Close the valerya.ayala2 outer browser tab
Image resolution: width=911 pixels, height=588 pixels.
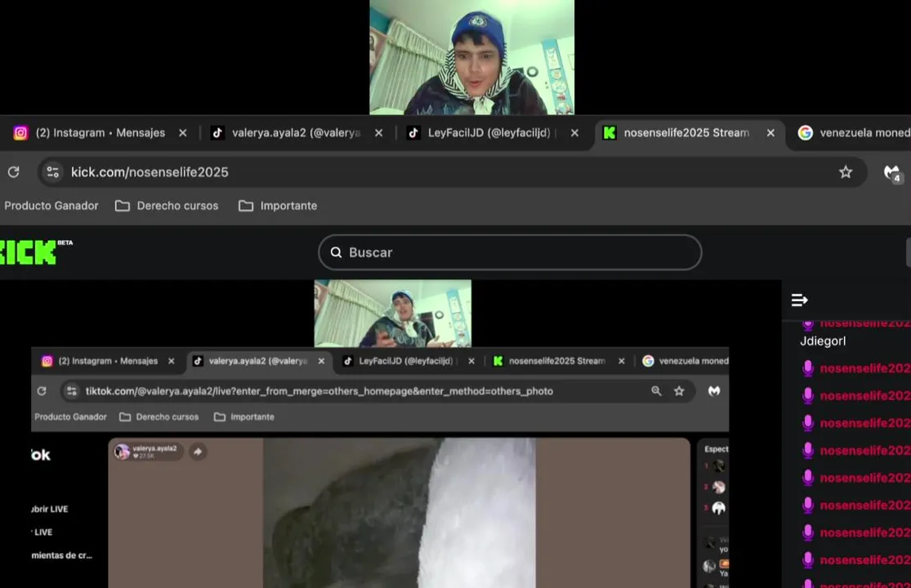point(379,133)
